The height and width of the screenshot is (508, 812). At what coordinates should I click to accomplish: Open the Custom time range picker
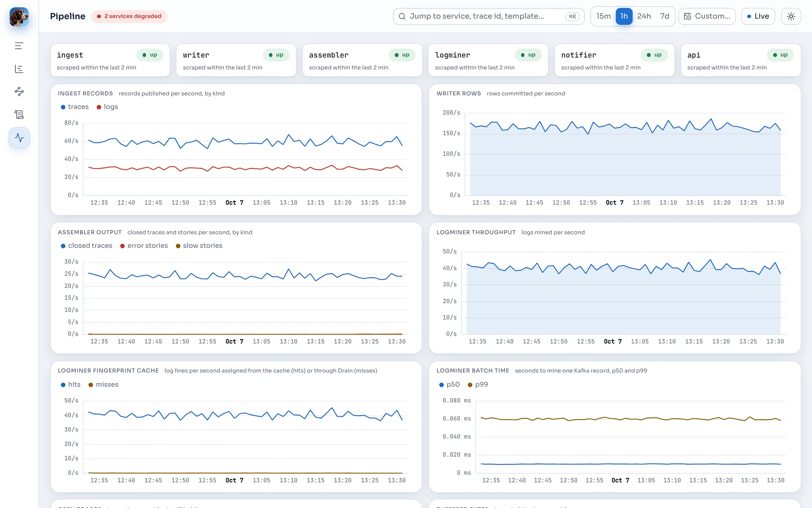(x=707, y=16)
